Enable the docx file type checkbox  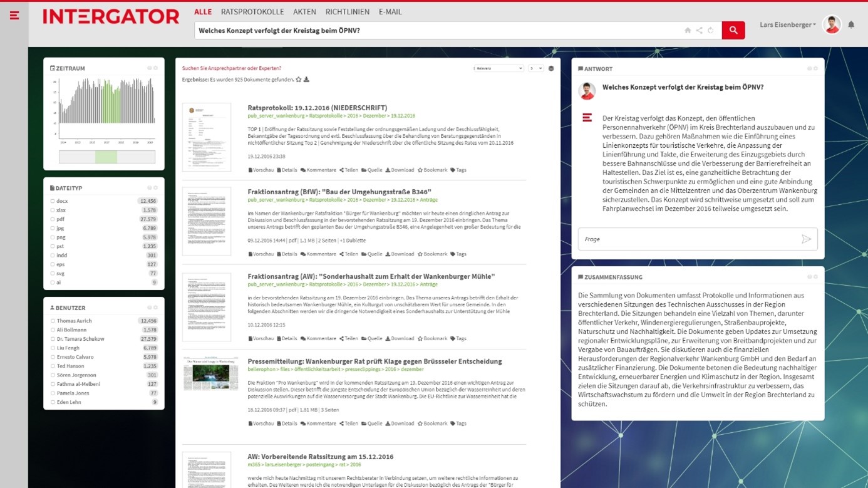[53, 201]
